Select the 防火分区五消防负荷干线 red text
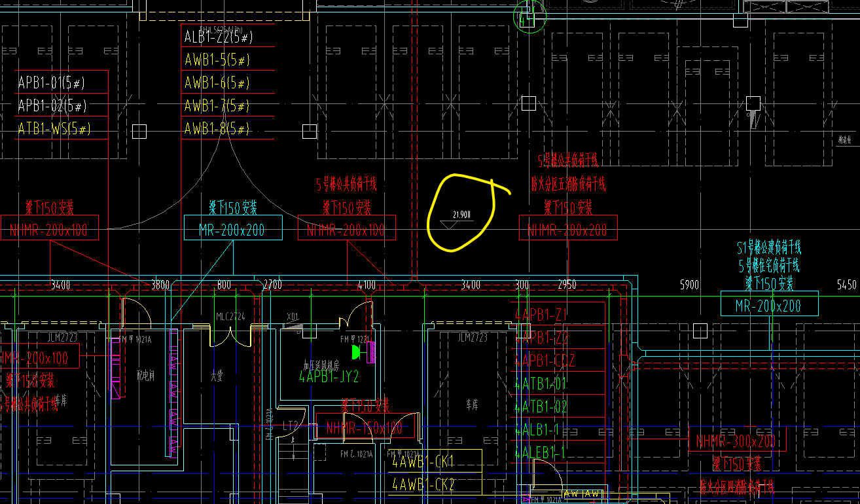Screen dimensions: 860x504 pos(568,184)
